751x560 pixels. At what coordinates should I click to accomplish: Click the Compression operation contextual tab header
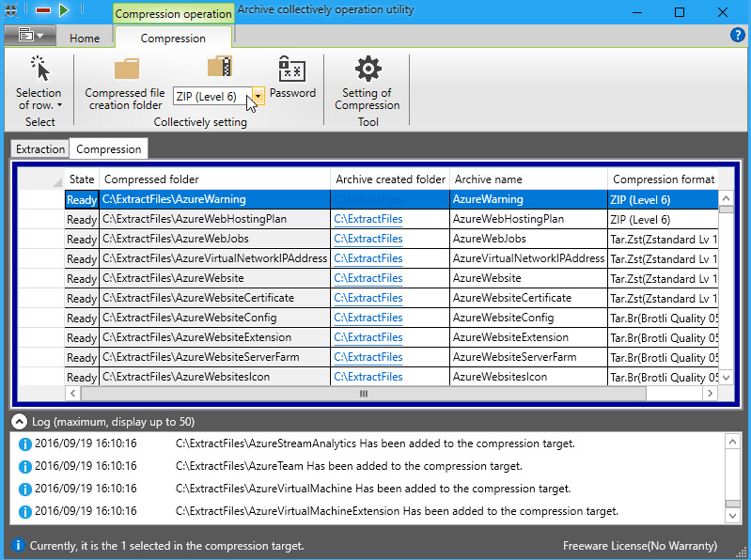pos(173,13)
